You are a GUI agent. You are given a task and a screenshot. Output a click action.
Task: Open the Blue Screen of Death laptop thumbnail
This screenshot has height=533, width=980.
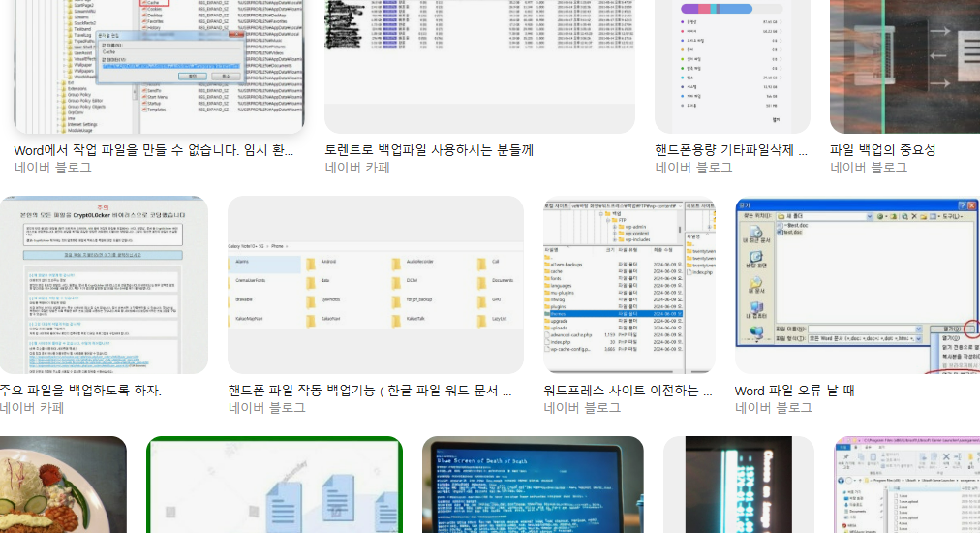534,485
